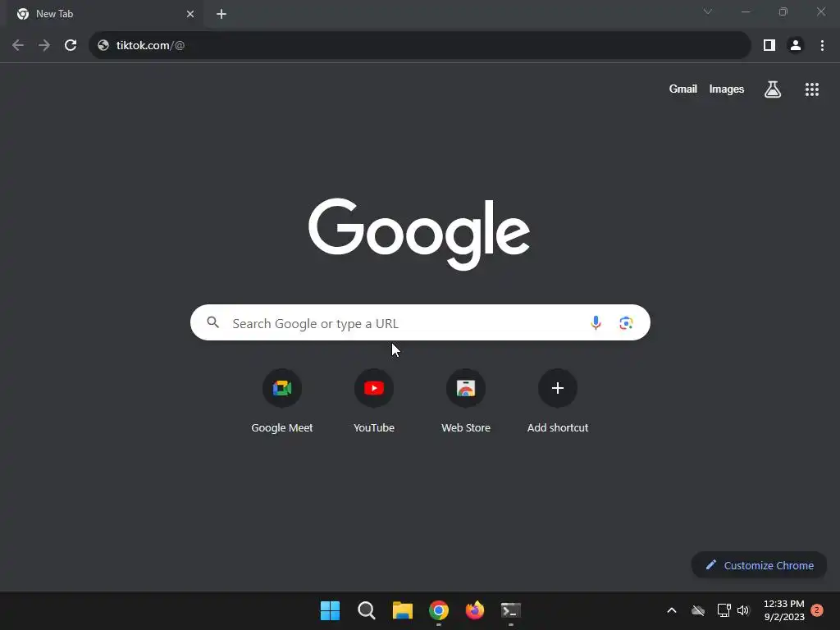Click the browser forward arrow
This screenshot has height=630, width=840.
click(x=44, y=46)
